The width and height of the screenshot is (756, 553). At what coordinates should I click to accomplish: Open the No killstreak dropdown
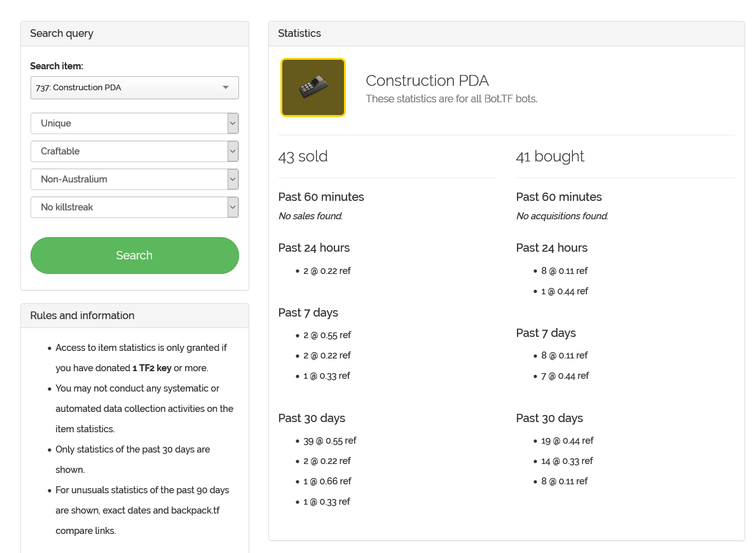tap(233, 207)
